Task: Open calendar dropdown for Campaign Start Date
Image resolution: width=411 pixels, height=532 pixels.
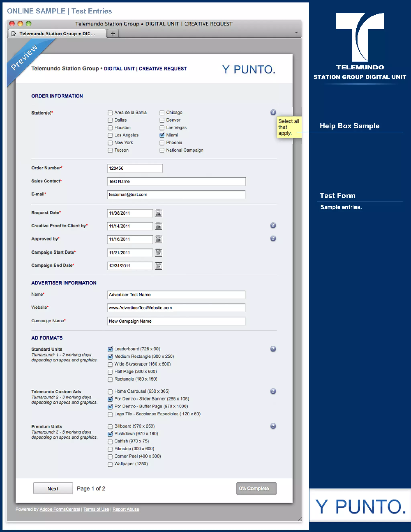Action: [159, 253]
